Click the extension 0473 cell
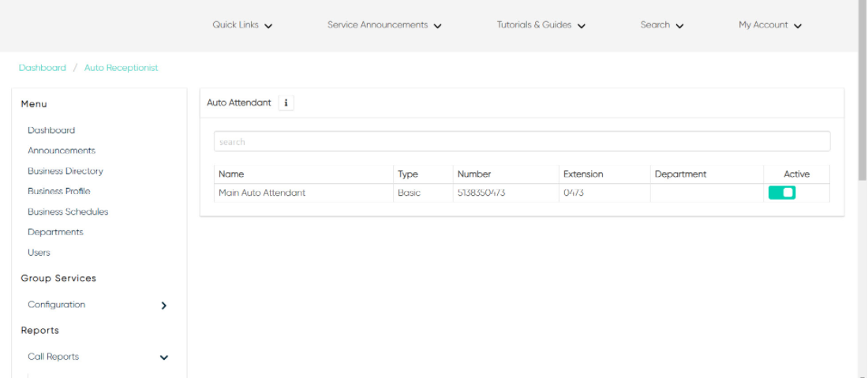Screen dimensions: 868x378 click(604, 193)
